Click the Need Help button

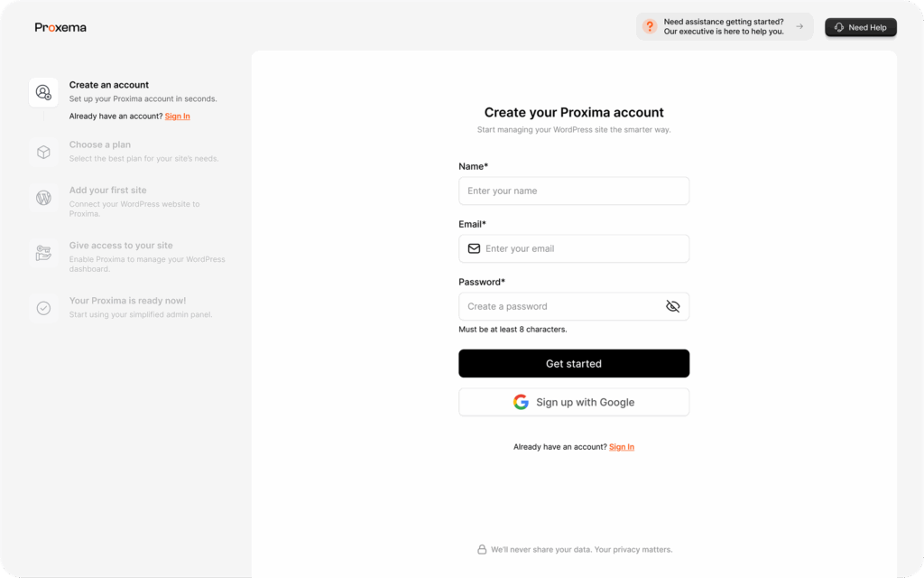pyautogui.click(x=860, y=27)
